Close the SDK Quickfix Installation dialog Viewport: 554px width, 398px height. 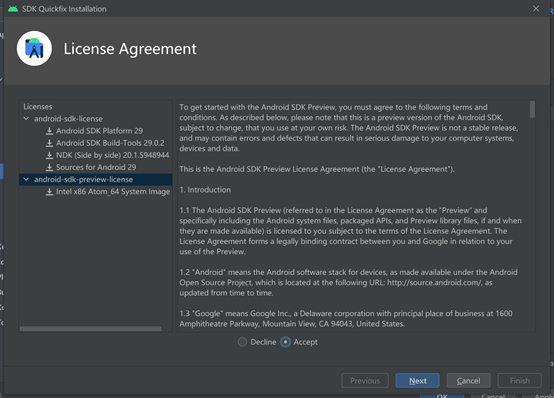pos(536,8)
